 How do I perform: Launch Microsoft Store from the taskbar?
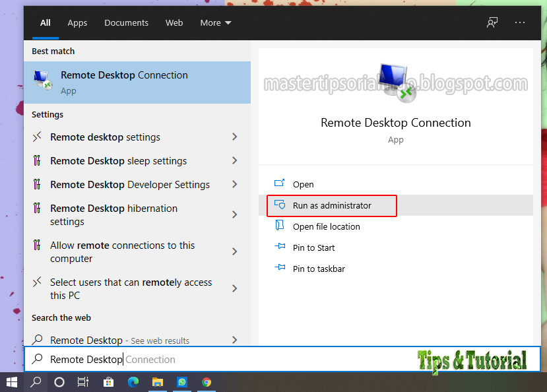108,382
